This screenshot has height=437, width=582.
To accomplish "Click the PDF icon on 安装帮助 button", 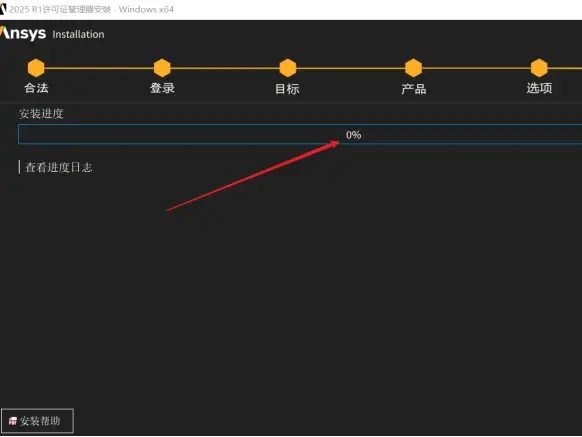I will point(13,421).
